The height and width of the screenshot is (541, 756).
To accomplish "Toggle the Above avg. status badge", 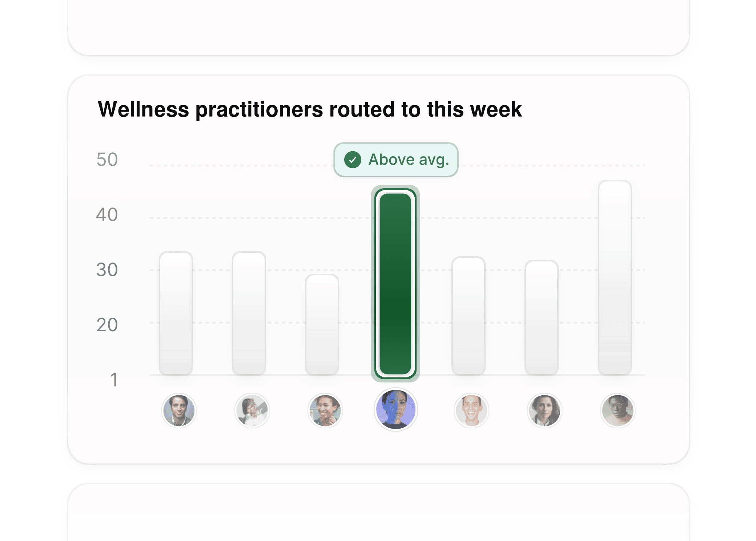I will pyautogui.click(x=396, y=159).
